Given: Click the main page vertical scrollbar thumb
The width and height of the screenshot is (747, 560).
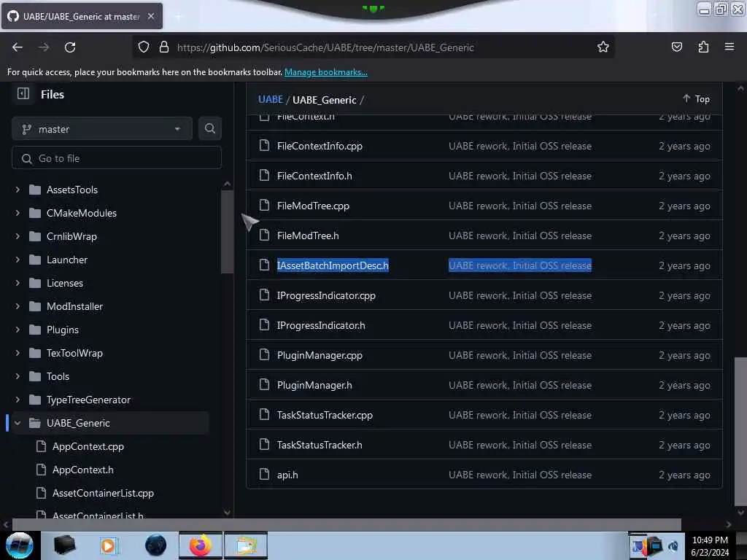Looking at the screenshot, I should [x=740, y=431].
